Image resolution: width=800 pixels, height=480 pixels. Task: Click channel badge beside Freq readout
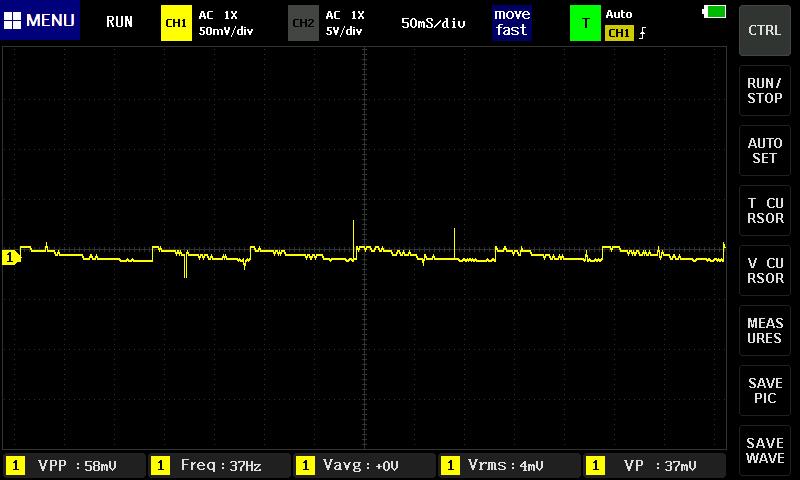click(x=160, y=465)
